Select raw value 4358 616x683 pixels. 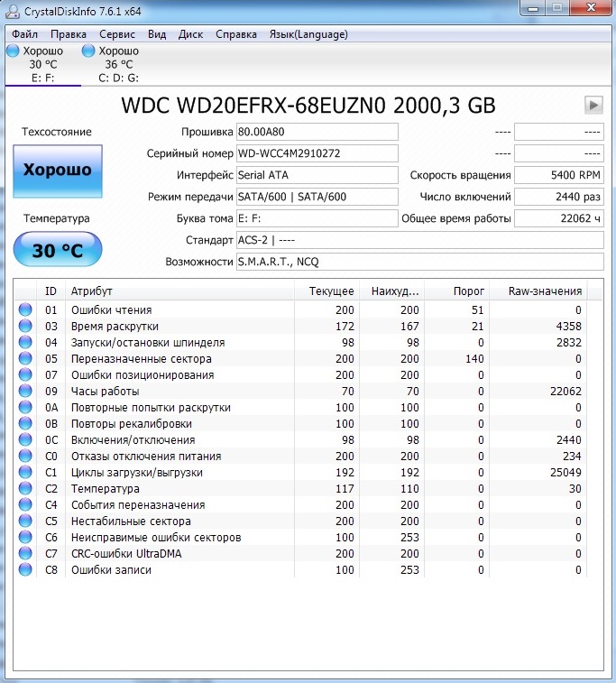(x=568, y=327)
